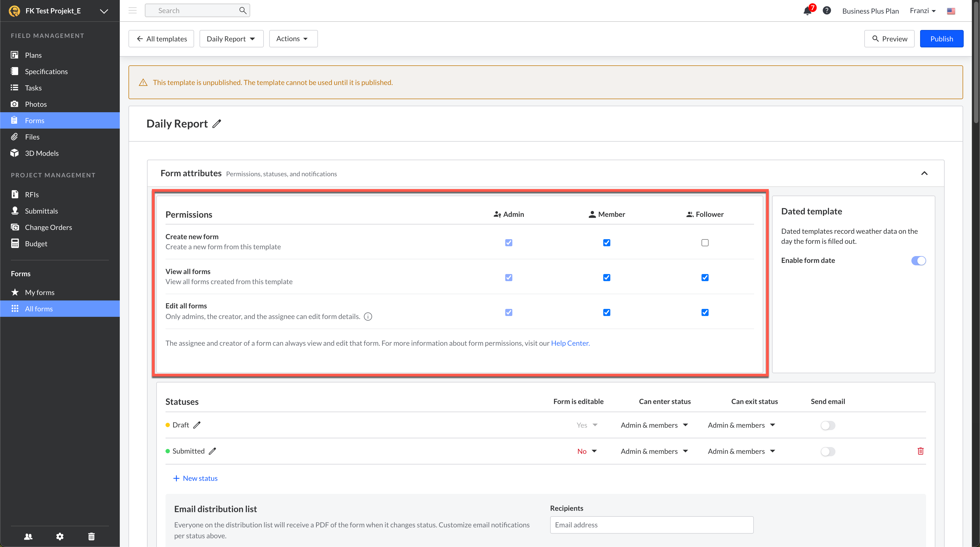980x547 pixels.
Task: Delete the Submitted status with trash icon
Action: pyautogui.click(x=920, y=451)
